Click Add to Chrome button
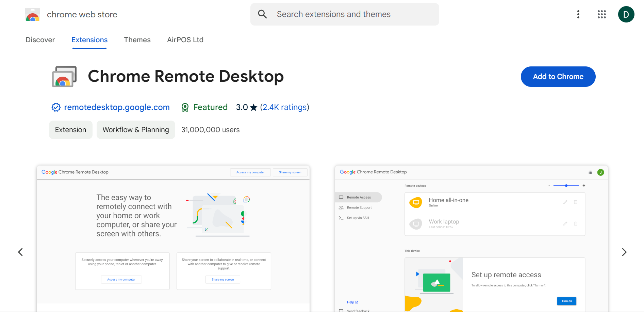This screenshot has width=644, height=312. point(558,77)
